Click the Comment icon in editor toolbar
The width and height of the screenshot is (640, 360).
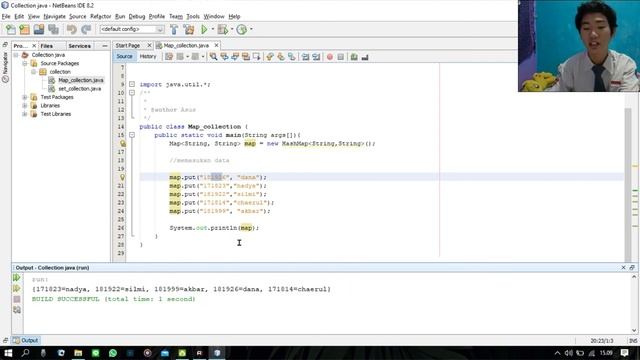354,57
